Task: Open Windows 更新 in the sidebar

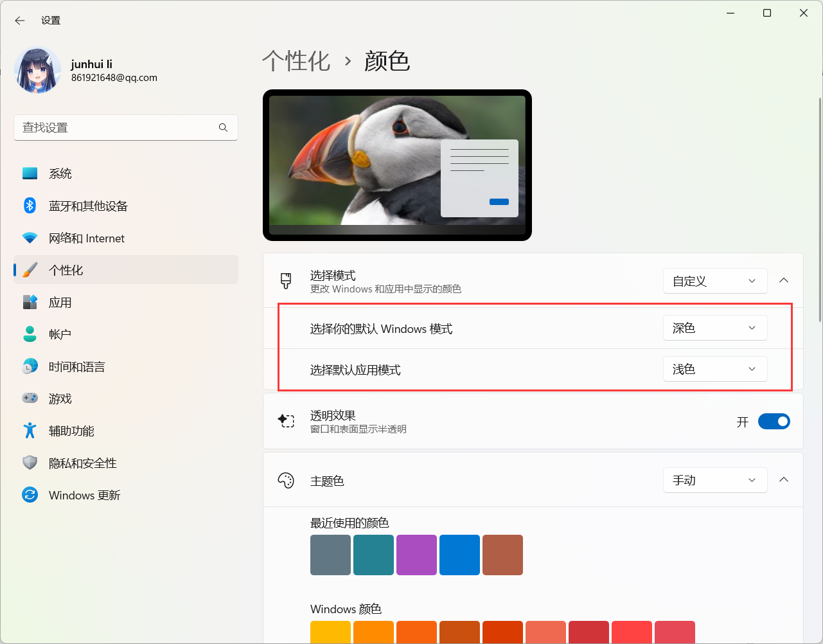Action: click(x=126, y=495)
